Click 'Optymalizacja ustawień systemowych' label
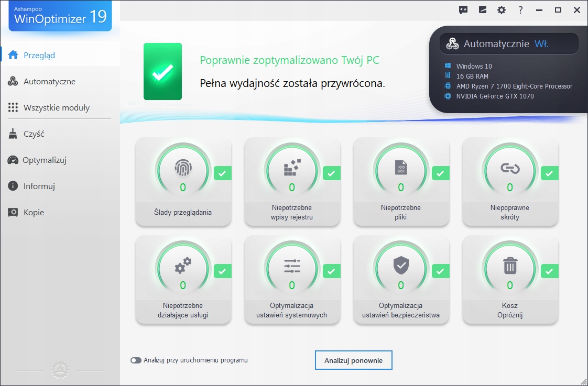 [292, 310]
